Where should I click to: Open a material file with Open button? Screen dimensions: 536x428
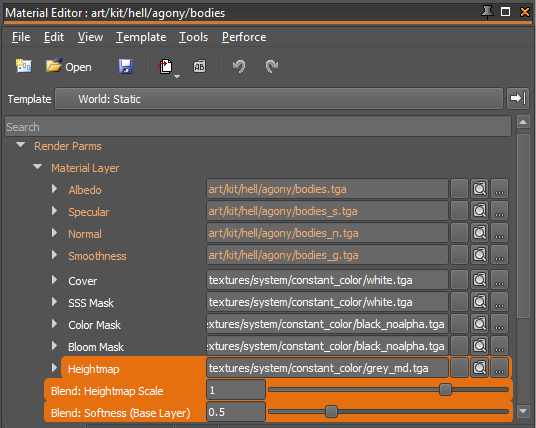(69, 66)
